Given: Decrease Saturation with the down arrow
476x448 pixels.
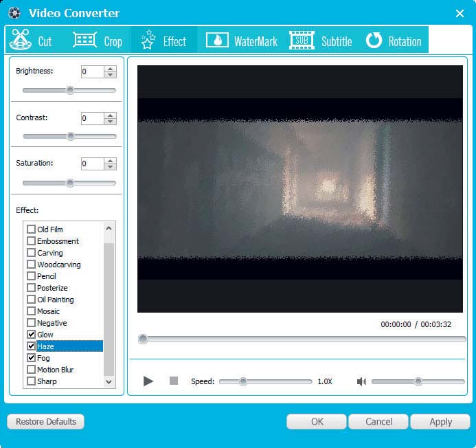Looking at the screenshot, I should [110, 167].
